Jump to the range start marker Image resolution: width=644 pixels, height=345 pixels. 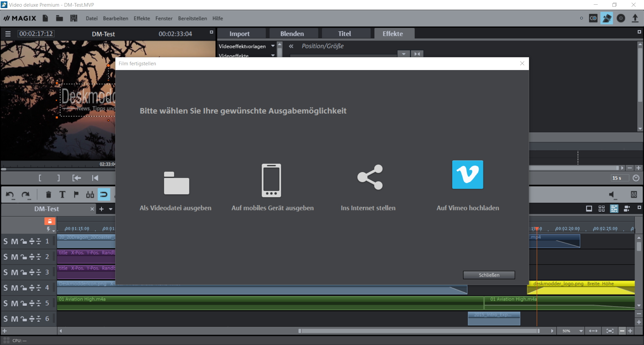coord(77,178)
